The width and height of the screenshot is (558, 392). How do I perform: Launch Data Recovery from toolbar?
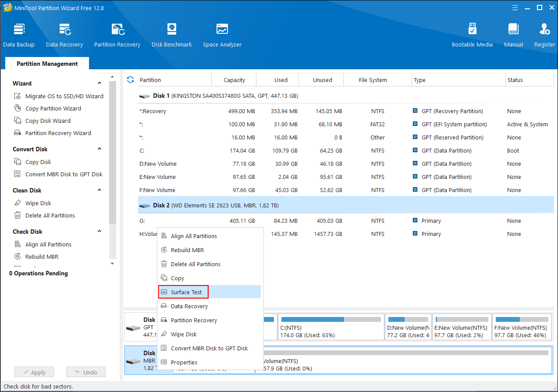(64, 36)
